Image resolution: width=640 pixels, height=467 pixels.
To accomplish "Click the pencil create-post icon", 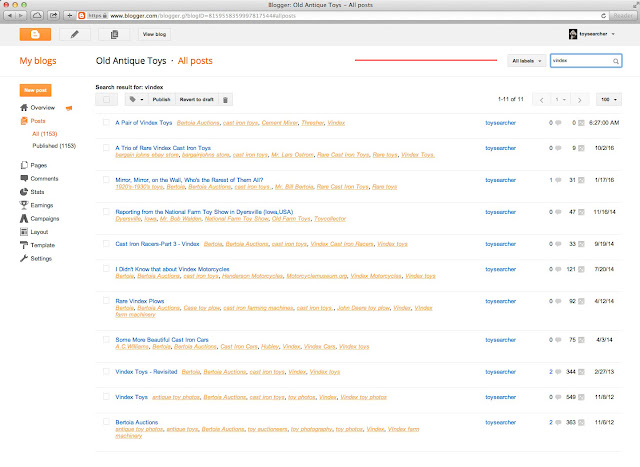I will coord(75,34).
